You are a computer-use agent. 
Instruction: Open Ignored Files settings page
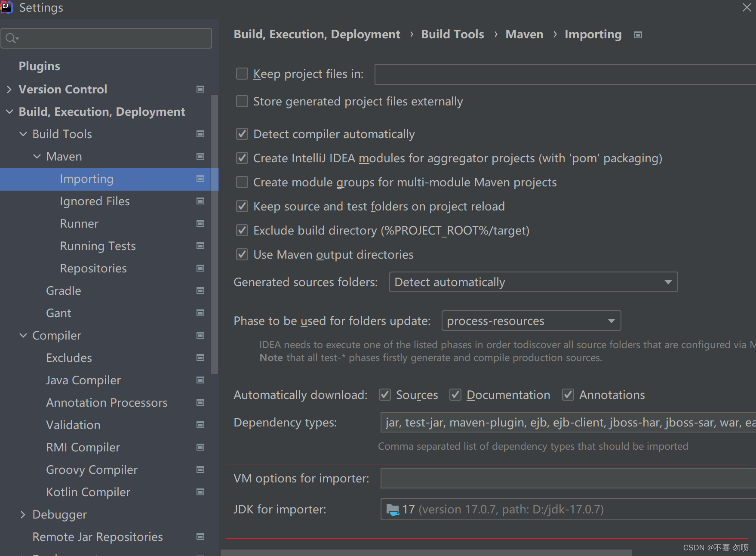(95, 201)
